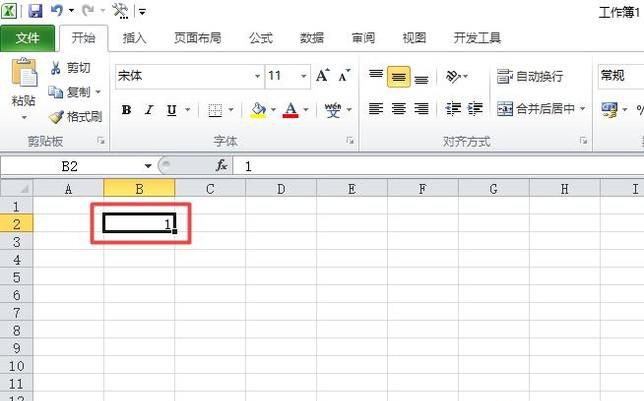Screen dimensions: 644x401
Task: Click the Undo arrow icon
Action: pyautogui.click(x=57, y=11)
